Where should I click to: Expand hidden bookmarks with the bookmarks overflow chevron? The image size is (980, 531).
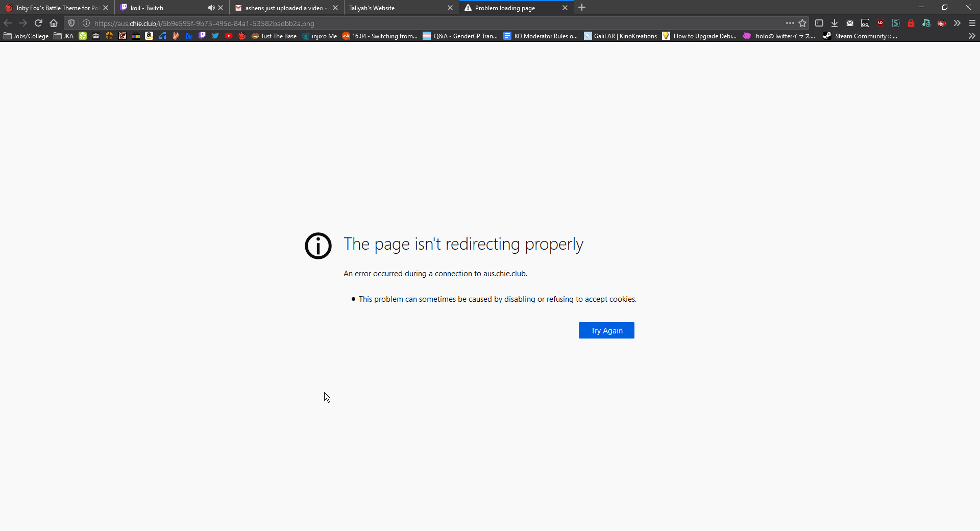pyautogui.click(x=972, y=36)
